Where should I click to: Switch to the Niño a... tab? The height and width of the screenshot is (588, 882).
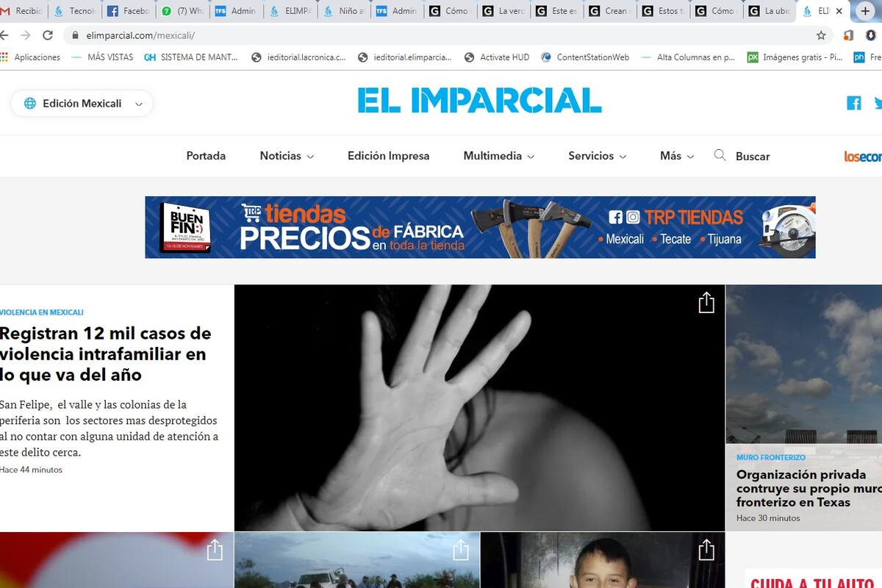point(343,11)
